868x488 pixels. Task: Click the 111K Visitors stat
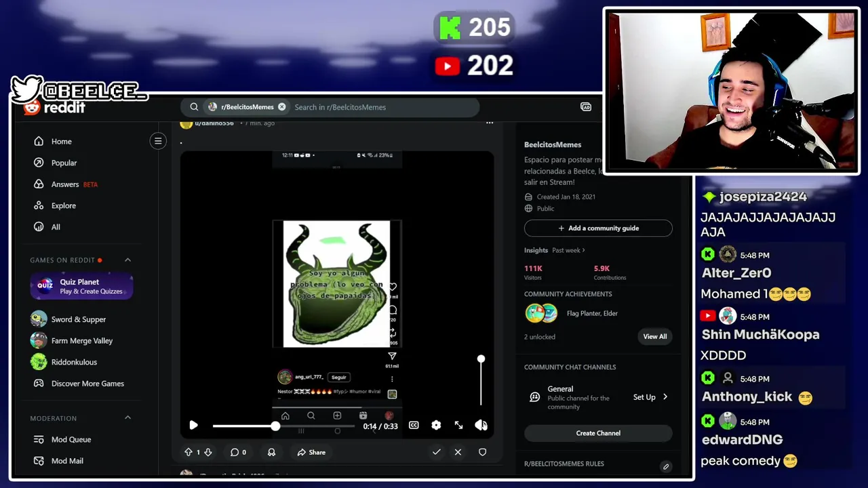(533, 272)
